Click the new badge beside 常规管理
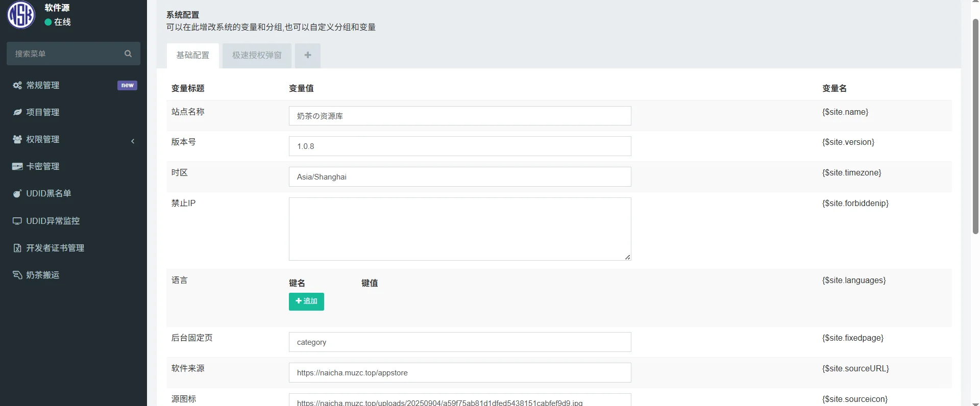The width and height of the screenshot is (980, 406). point(127,85)
